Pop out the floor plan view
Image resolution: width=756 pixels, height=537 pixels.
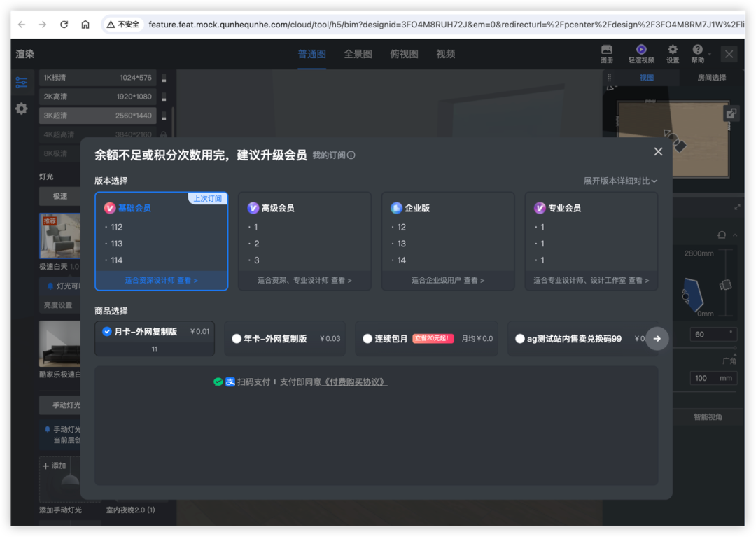731,113
